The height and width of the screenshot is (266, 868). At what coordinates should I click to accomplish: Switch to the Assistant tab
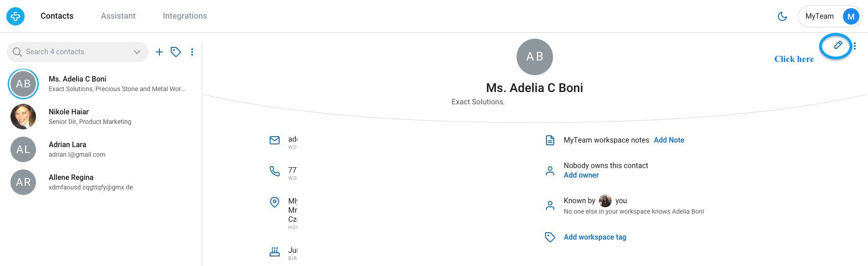[x=118, y=16]
